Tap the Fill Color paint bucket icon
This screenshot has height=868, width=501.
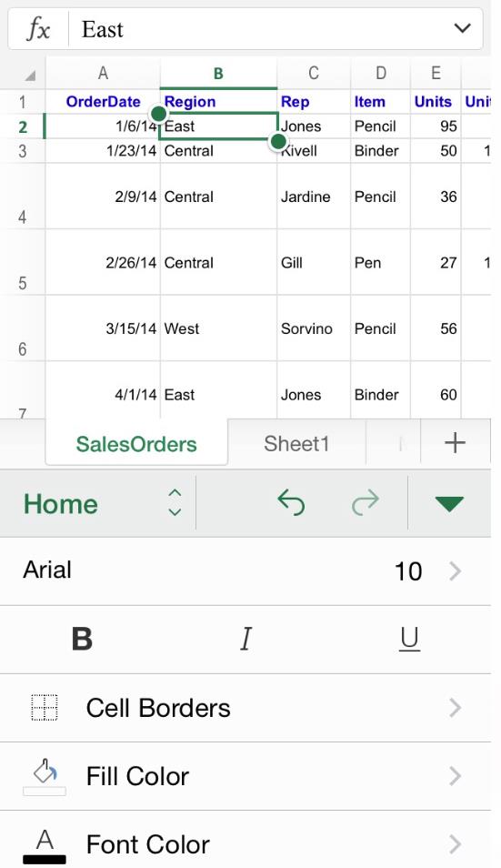coord(45,776)
